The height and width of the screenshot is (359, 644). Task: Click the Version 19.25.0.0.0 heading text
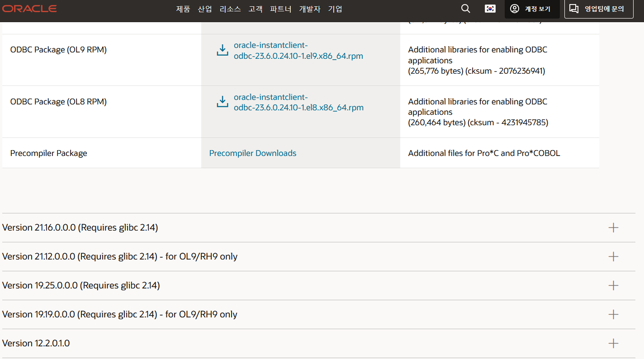[x=81, y=285]
